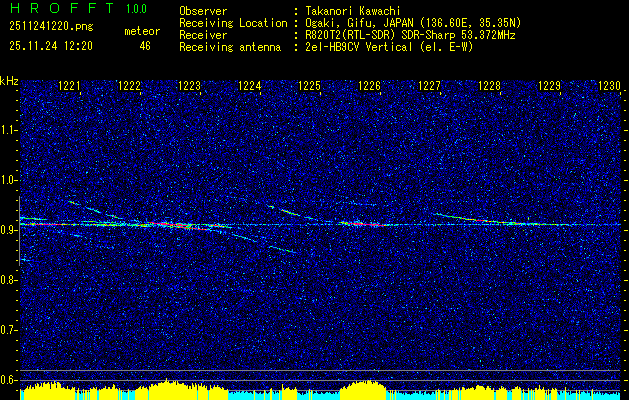Click the HROFFT title text
Viewport: 629px width, 400px height.
(62, 8)
